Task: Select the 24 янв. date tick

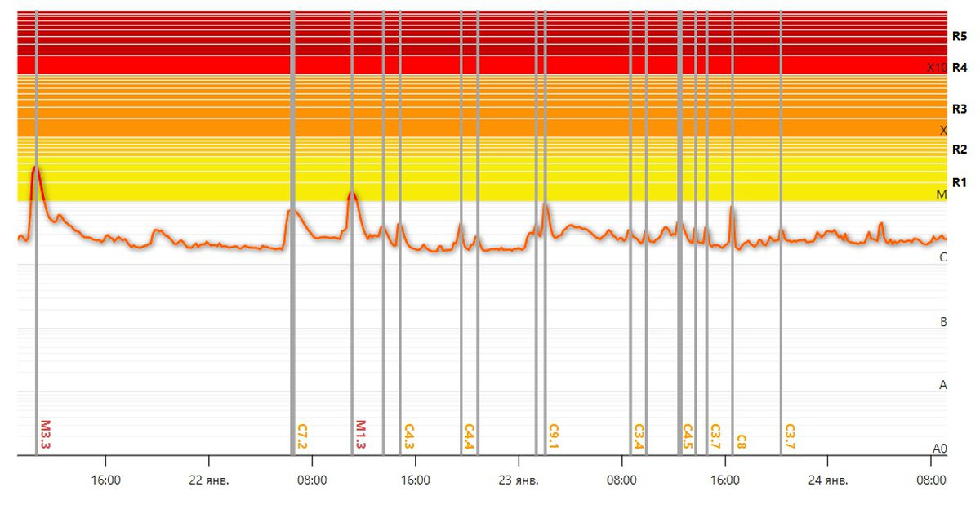Action: point(827,480)
